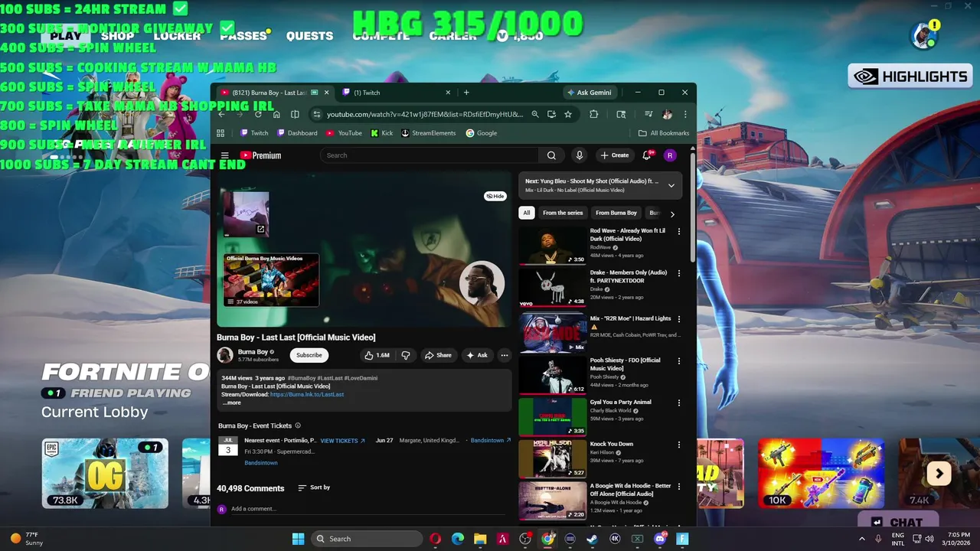Subscribe to Burna Boy channel
980x551 pixels.
[x=309, y=355]
